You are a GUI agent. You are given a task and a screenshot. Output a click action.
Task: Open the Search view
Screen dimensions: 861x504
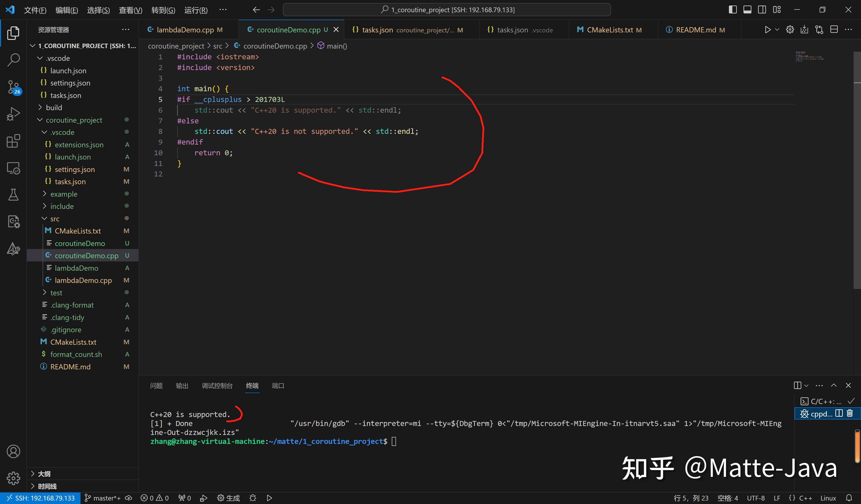(13, 60)
